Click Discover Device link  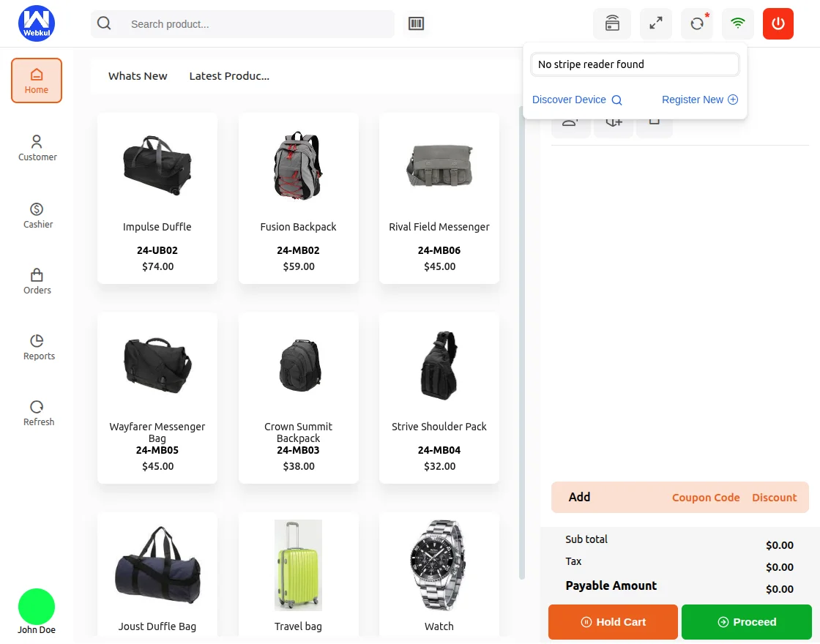tap(577, 100)
